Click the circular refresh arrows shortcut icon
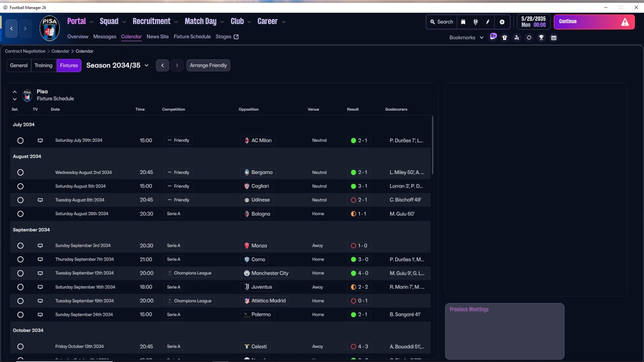644x362 pixels. click(x=529, y=38)
